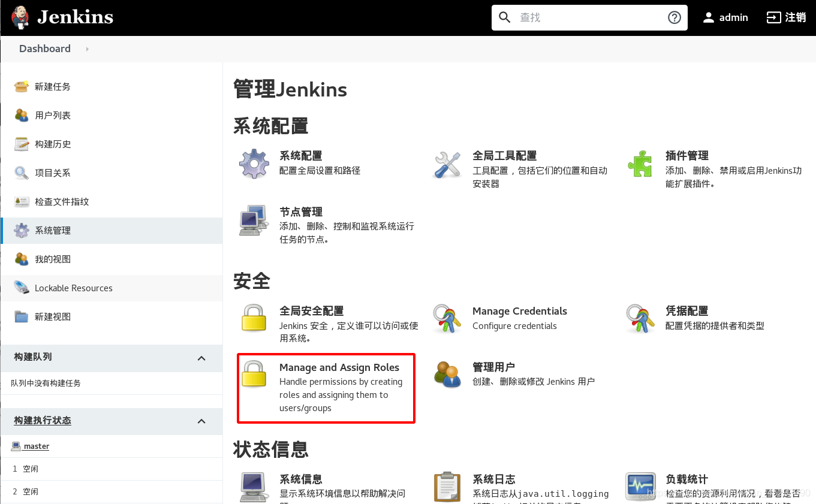Collapse the 构建执行状态 panel
Screen dimensions: 816x504
click(x=201, y=421)
